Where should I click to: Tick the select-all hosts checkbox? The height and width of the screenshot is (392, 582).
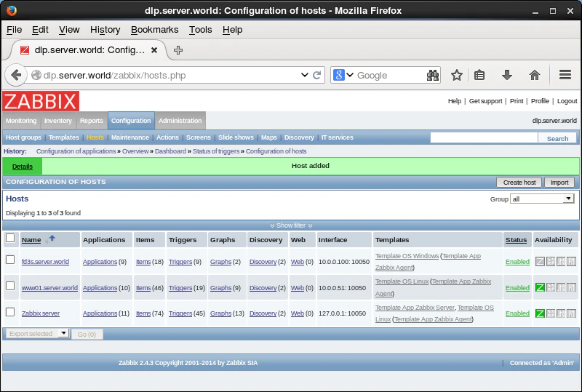pyautogui.click(x=10, y=238)
